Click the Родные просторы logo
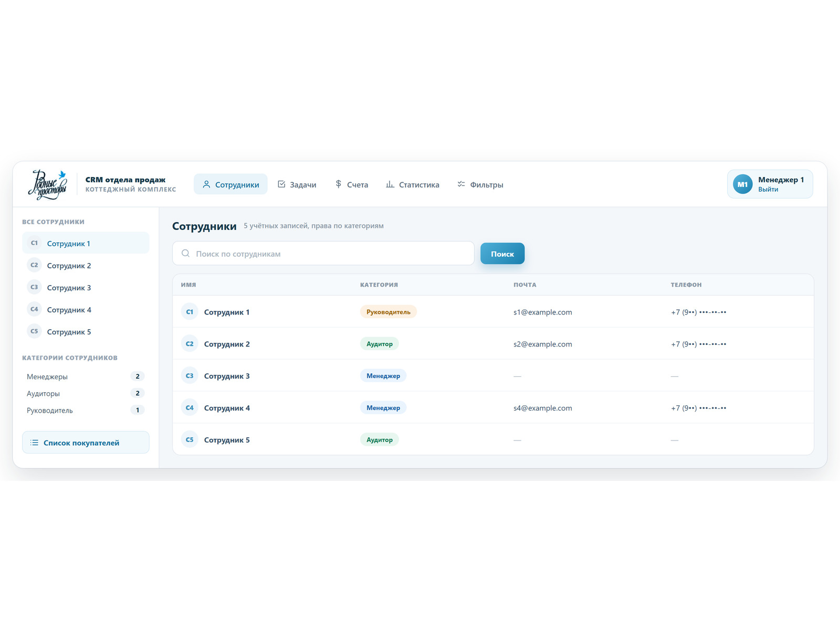Viewport: 840px width, 630px height. pos(48,184)
